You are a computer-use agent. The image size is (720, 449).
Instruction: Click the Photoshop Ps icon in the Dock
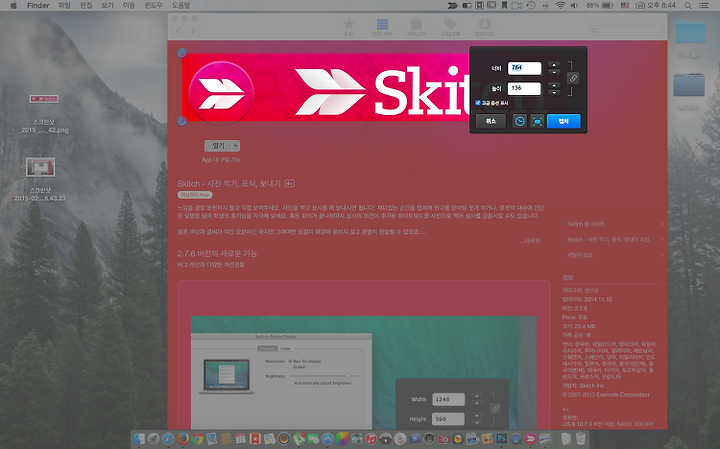coord(501,439)
